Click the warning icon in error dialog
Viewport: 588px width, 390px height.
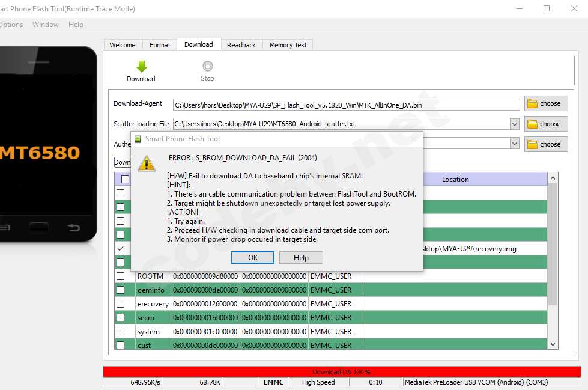[x=147, y=162]
